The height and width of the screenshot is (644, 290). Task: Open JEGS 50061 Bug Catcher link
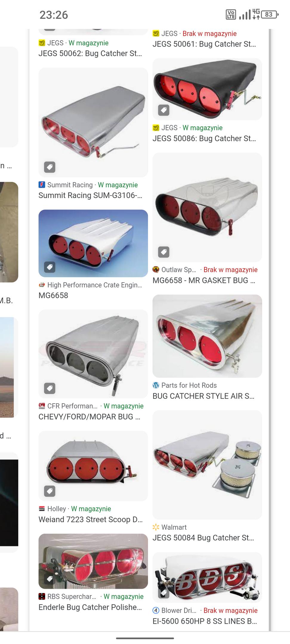pyautogui.click(x=204, y=44)
